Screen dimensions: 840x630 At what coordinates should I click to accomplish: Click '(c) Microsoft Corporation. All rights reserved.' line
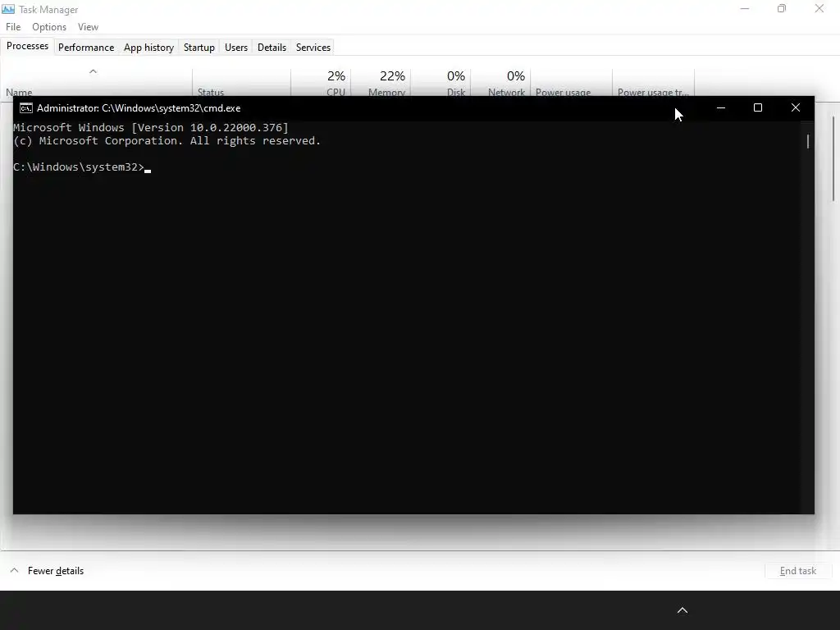pos(167,141)
